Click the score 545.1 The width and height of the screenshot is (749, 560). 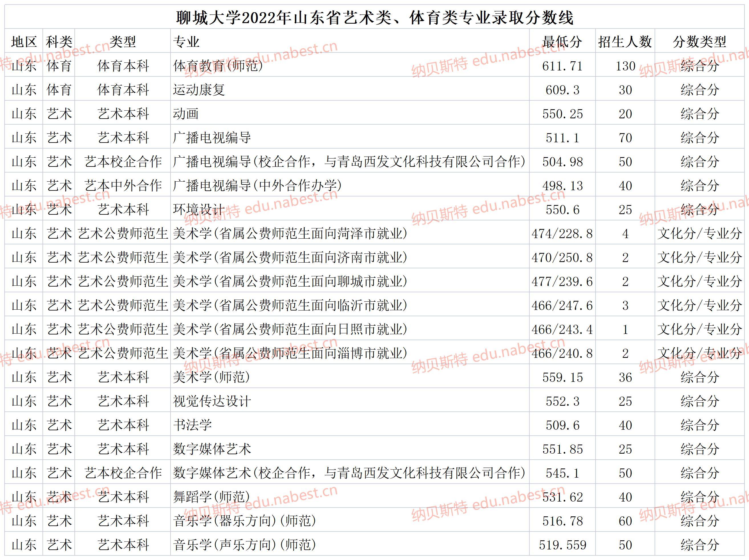point(562,473)
